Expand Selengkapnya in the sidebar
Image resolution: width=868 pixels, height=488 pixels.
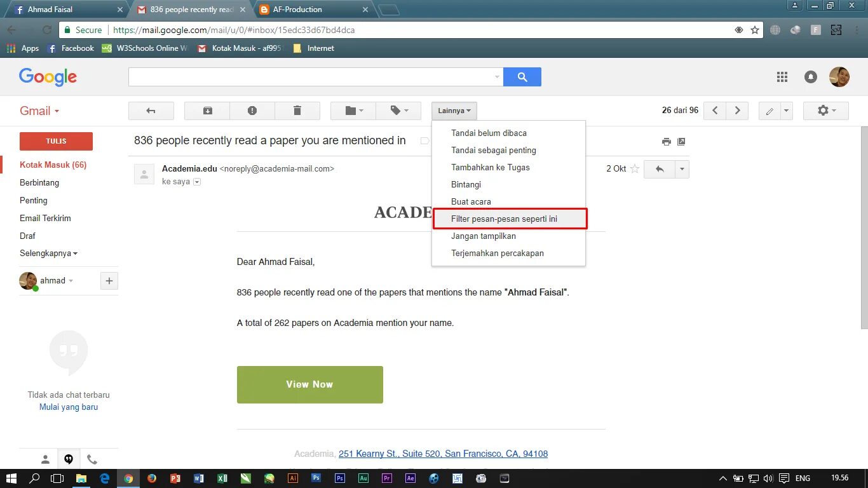pyautogui.click(x=48, y=253)
